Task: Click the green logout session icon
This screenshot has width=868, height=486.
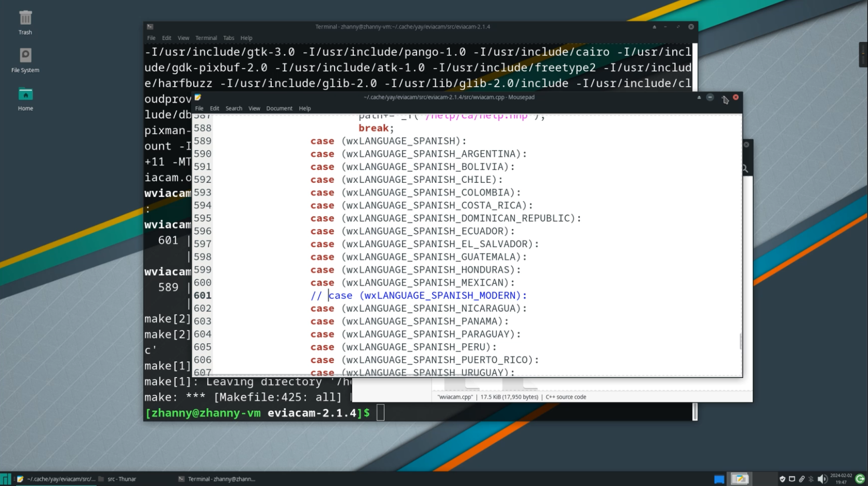Action: [860, 479]
